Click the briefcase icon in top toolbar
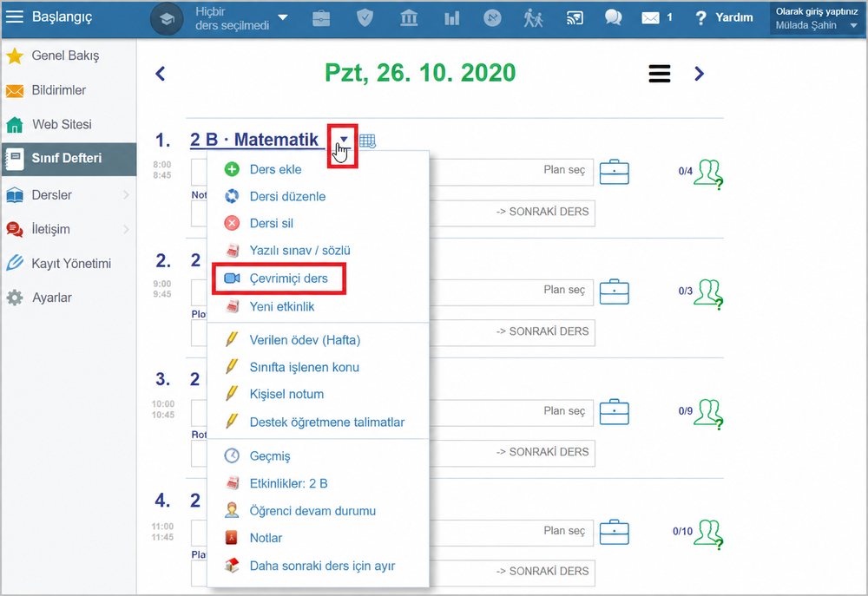This screenshot has width=868, height=596. coord(321,18)
